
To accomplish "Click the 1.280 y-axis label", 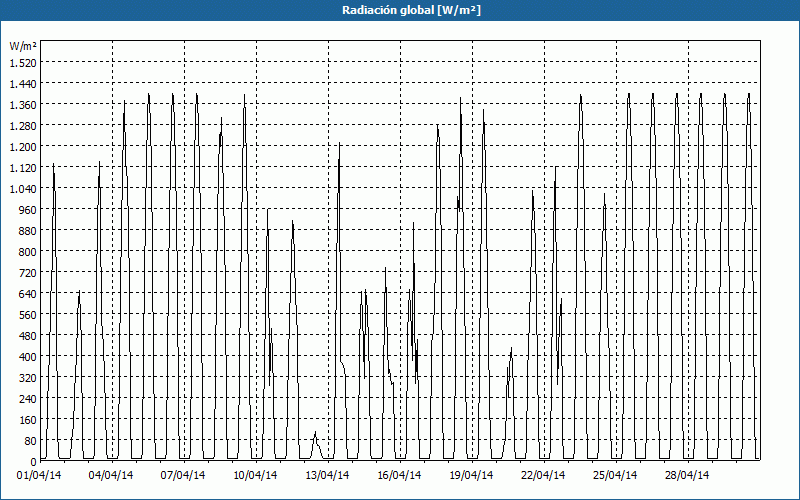I will point(23,126).
